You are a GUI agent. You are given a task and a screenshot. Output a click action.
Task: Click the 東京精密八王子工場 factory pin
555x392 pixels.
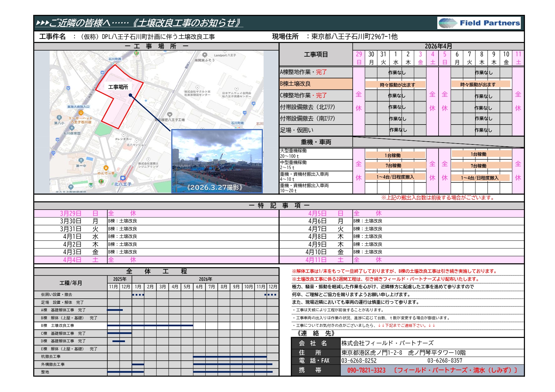tap(170, 114)
